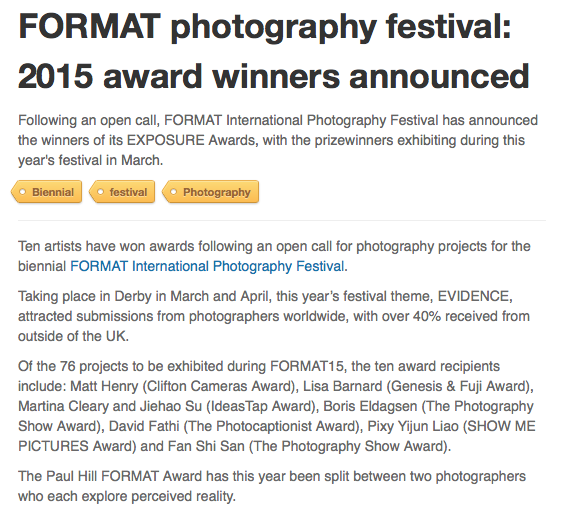Click the name Lisa Barnard
This screenshot has height=511, width=565.
[x=342, y=386]
